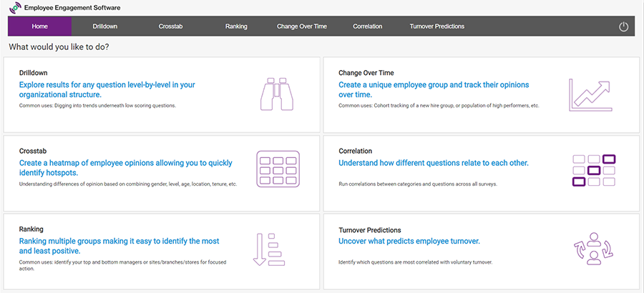Image resolution: width=644 pixels, height=293 pixels.
Task: Click the Turnover Predictions people cycle icon
Action: pyautogui.click(x=592, y=249)
